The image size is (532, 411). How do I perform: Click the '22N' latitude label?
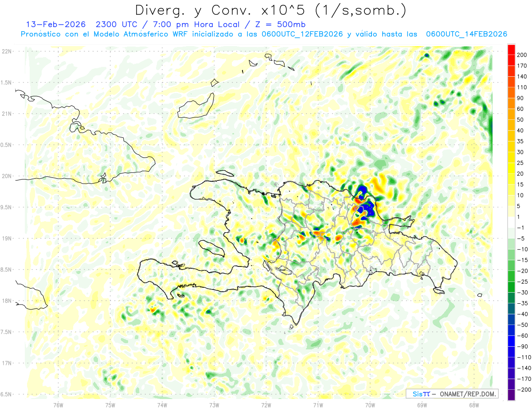pyautogui.click(x=6, y=51)
